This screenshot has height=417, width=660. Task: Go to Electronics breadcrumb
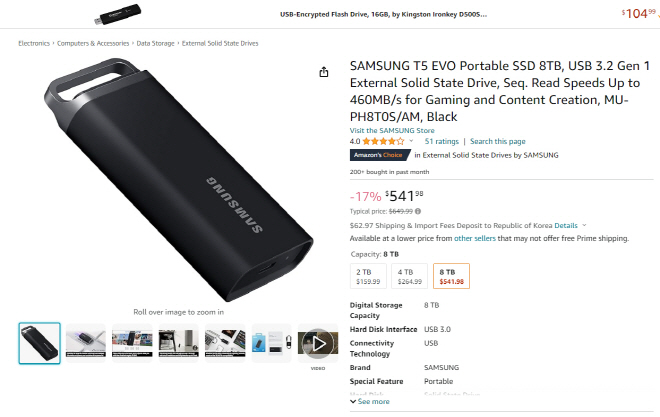(34, 44)
